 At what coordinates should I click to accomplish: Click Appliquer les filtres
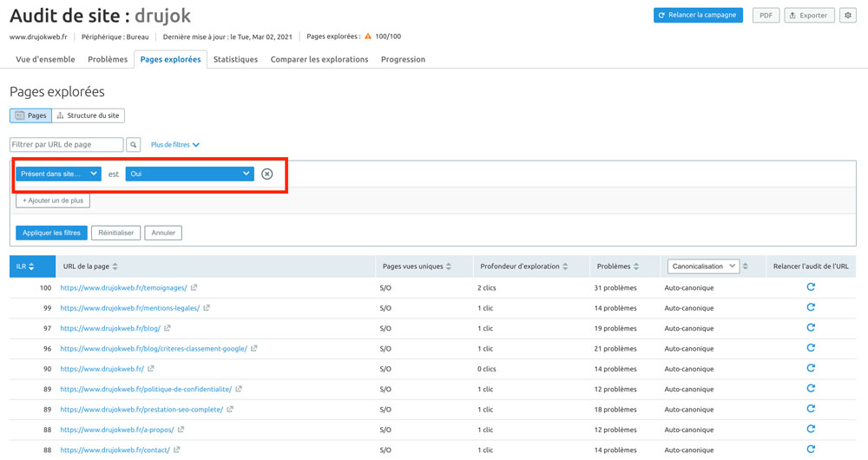click(x=51, y=233)
